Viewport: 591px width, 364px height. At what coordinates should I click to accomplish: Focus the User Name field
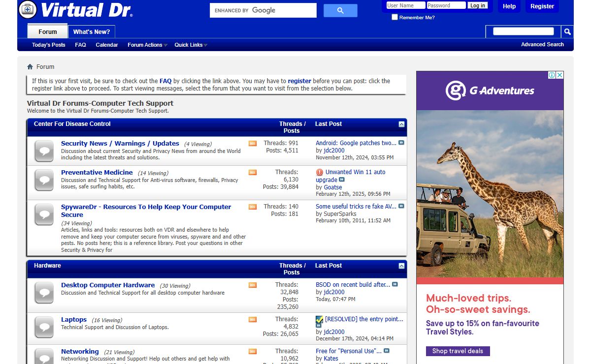[405, 5]
